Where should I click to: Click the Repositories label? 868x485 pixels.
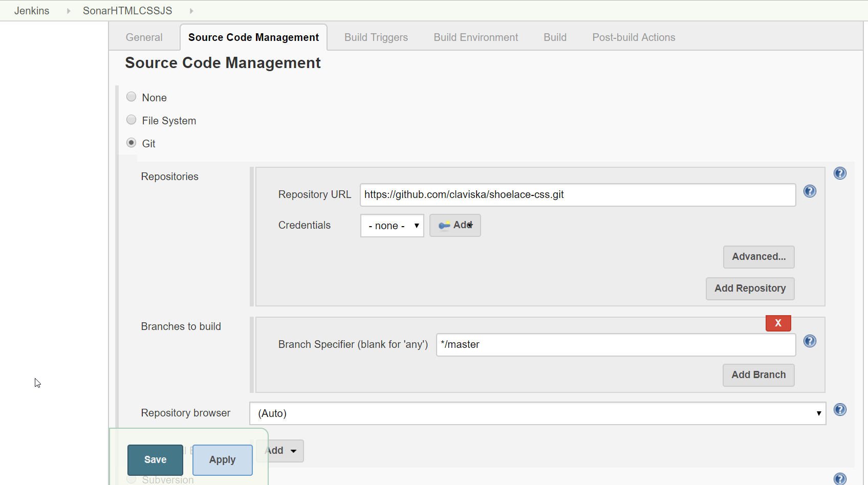click(x=169, y=177)
